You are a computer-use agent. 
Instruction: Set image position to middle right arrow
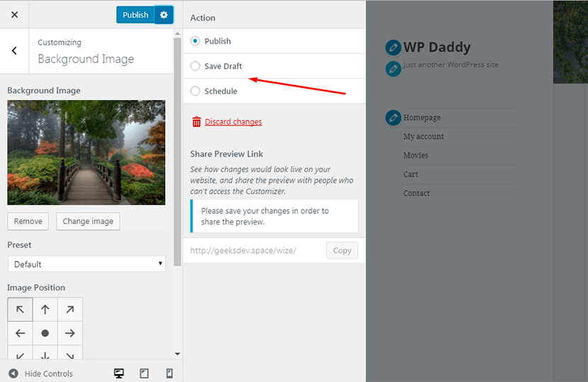tap(70, 333)
